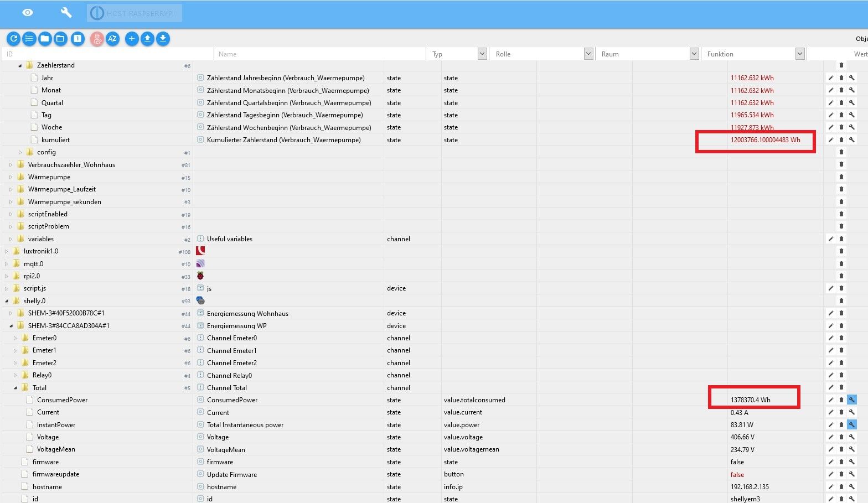This screenshot has width=868, height=503.
Task: Refresh the object tree
Action: click(14, 39)
